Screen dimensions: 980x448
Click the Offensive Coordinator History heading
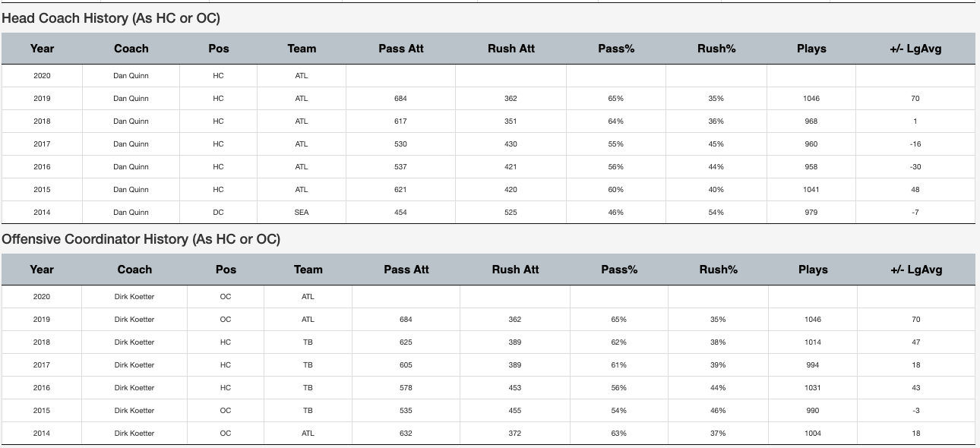141,239
